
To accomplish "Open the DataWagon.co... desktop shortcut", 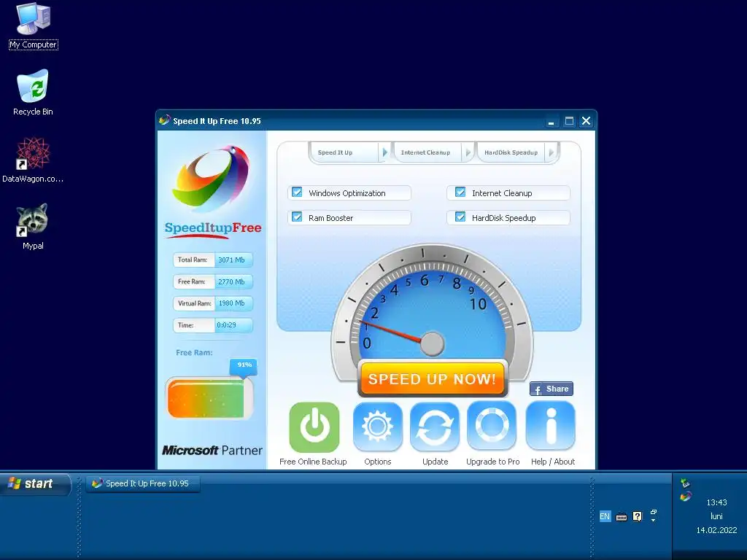I will 33,154.
